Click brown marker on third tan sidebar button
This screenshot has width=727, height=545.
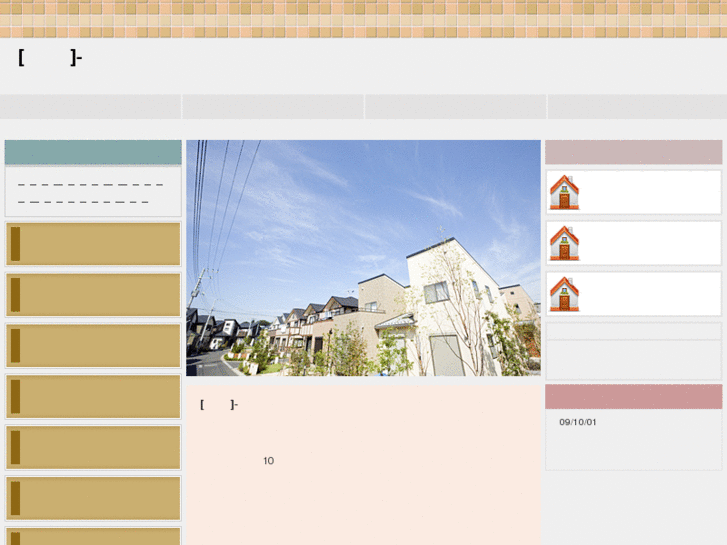pyautogui.click(x=15, y=346)
